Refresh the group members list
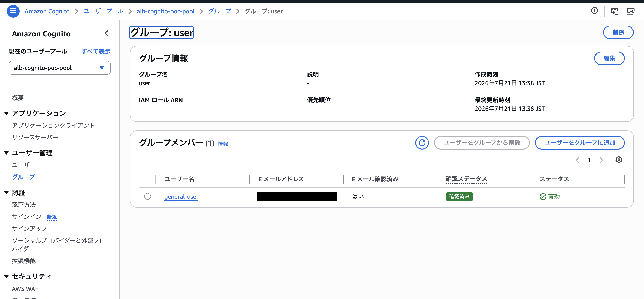The width and height of the screenshot is (644, 299). 422,142
